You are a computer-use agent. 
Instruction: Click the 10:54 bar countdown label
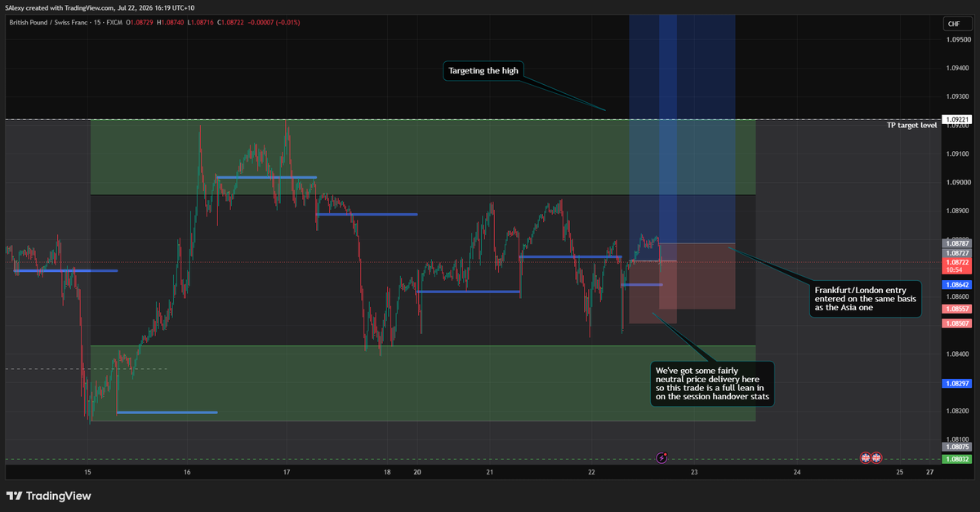[954, 269]
